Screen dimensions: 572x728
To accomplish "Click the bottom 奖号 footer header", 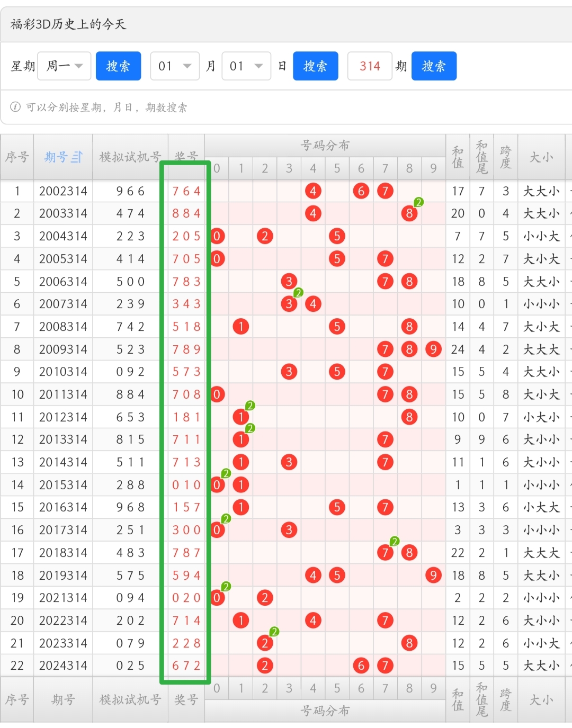I will tap(186, 700).
